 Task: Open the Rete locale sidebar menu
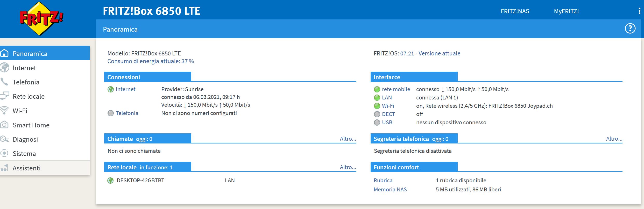pos(45,96)
